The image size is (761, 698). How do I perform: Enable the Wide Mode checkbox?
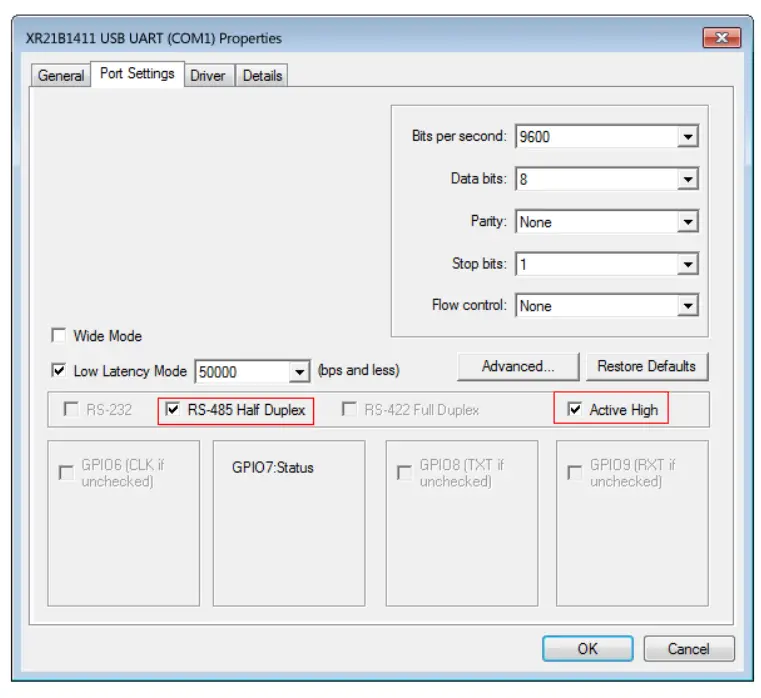[59, 335]
